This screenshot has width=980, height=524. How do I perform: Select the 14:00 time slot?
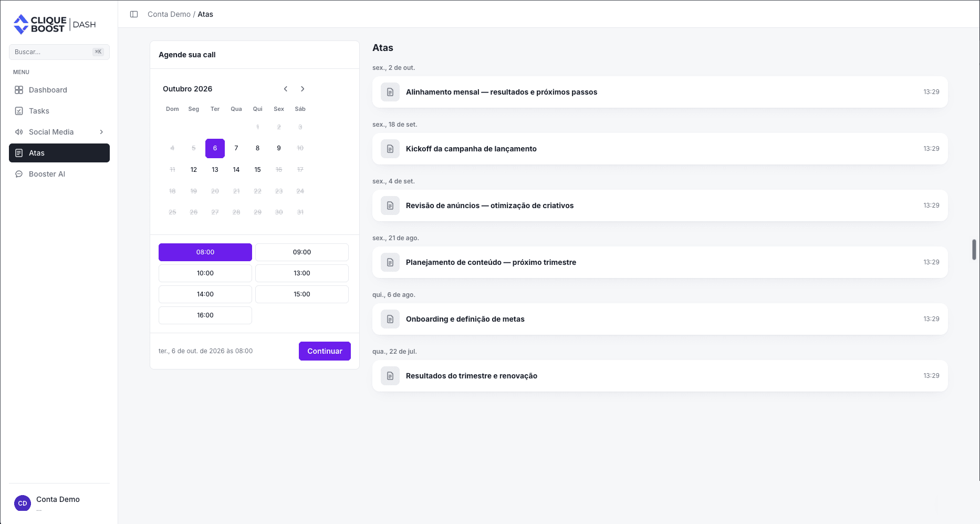click(x=205, y=294)
